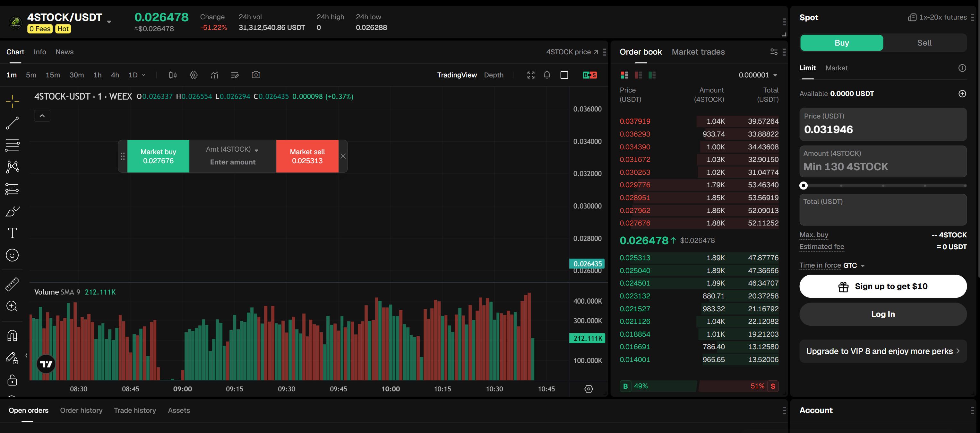Select the Market order type tab
This screenshot has height=433, width=980.
coord(836,68)
